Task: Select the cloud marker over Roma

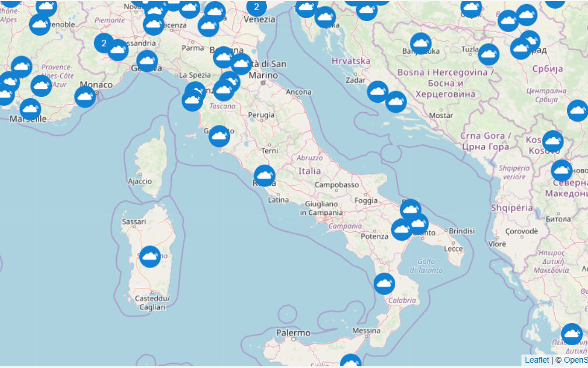Action: pyautogui.click(x=265, y=176)
